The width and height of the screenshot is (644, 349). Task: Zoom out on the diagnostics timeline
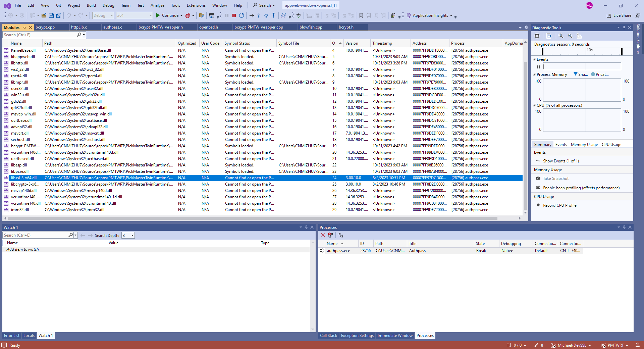pyautogui.click(x=570, y=36)
